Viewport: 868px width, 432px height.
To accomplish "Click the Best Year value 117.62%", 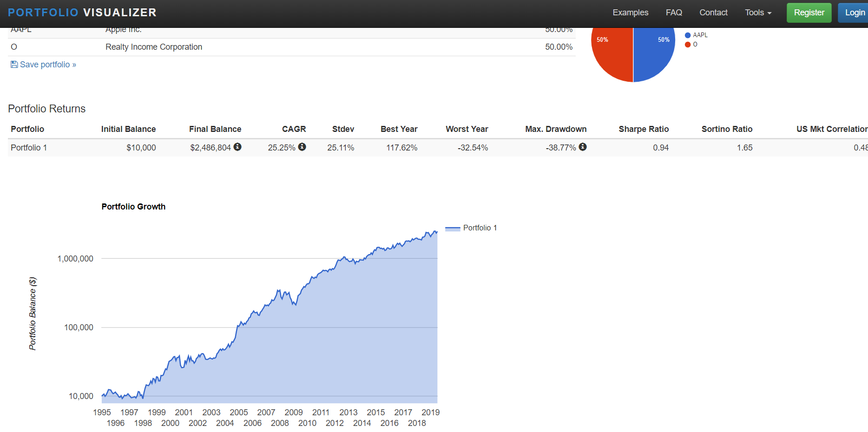I will tap(401, 148).
